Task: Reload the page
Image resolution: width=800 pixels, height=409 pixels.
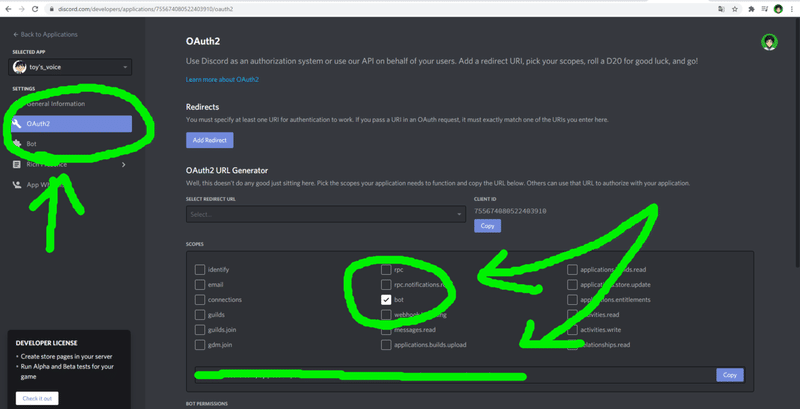Action: click(x=35, y=9)
